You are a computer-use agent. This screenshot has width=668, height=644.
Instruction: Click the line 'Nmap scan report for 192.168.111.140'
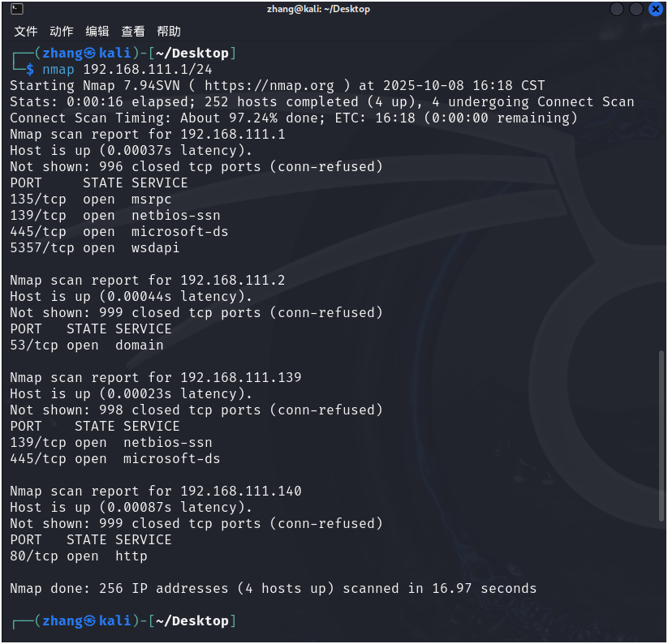[156, 492]
